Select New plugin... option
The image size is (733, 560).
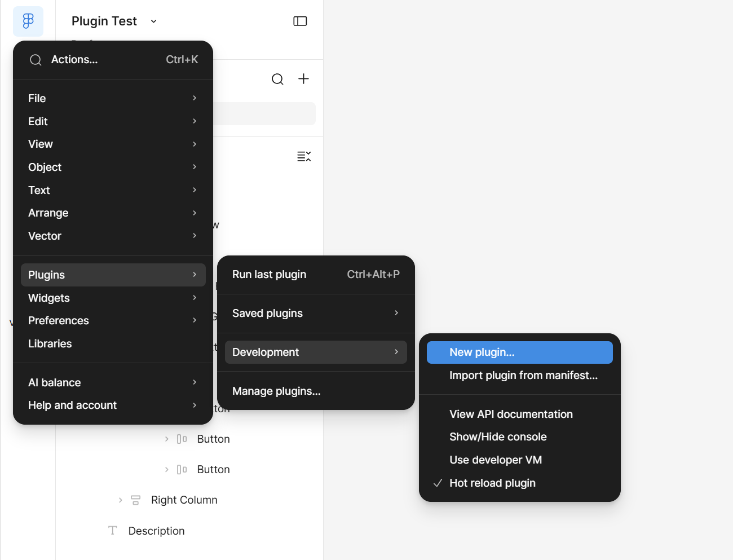tap(520, 352)
